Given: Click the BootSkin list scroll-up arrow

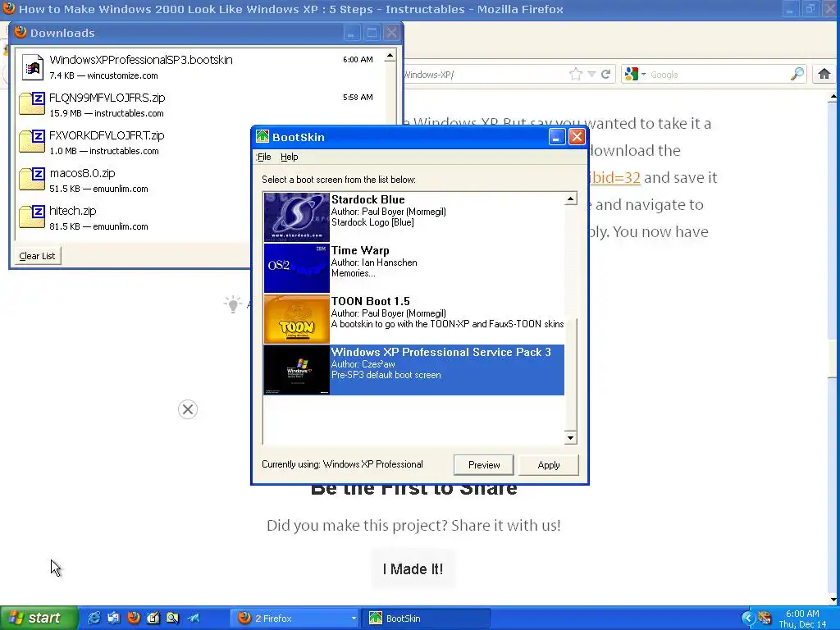Looking at the screenshot, I should tap(571, 199).
